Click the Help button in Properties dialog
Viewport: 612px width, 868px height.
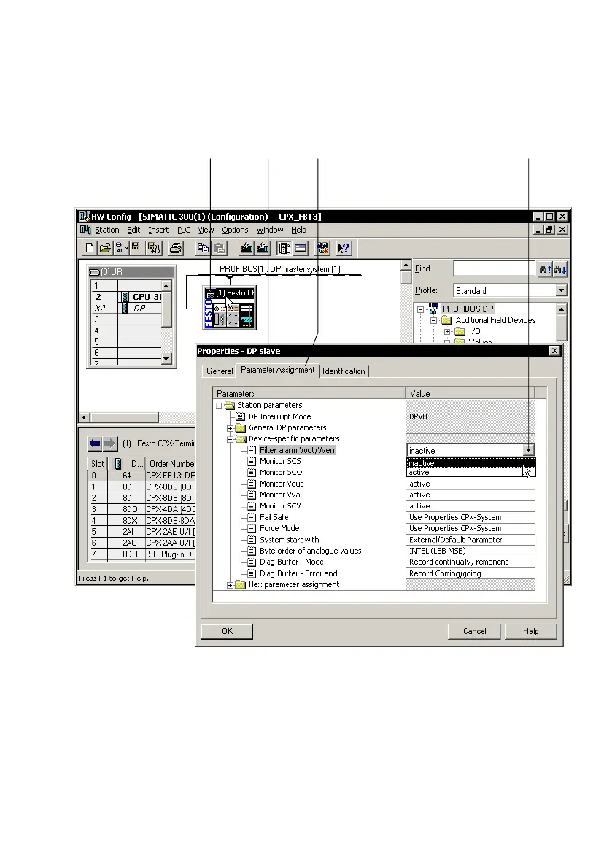(530, 631)
